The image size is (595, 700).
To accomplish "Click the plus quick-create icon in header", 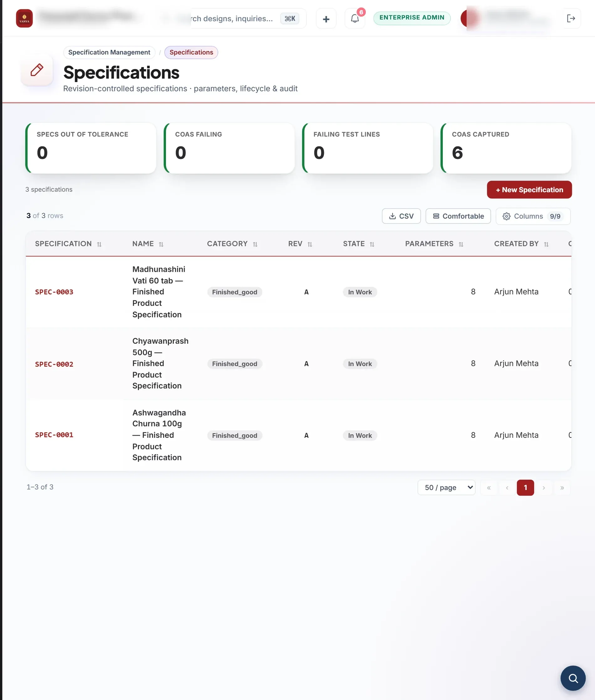I will pyautogui.click(x=326, y=19).
